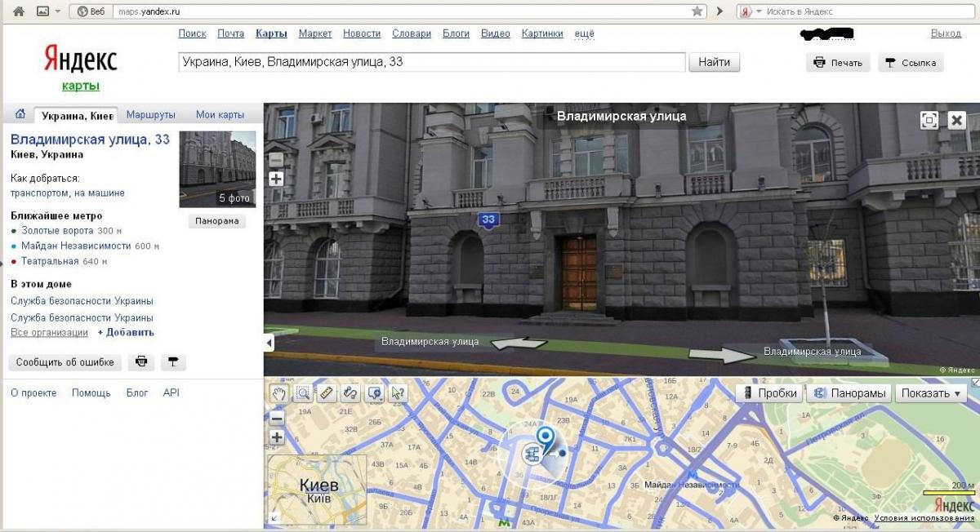Zoom out the map with minus button

pyautogui.click(x=277, y=419)
